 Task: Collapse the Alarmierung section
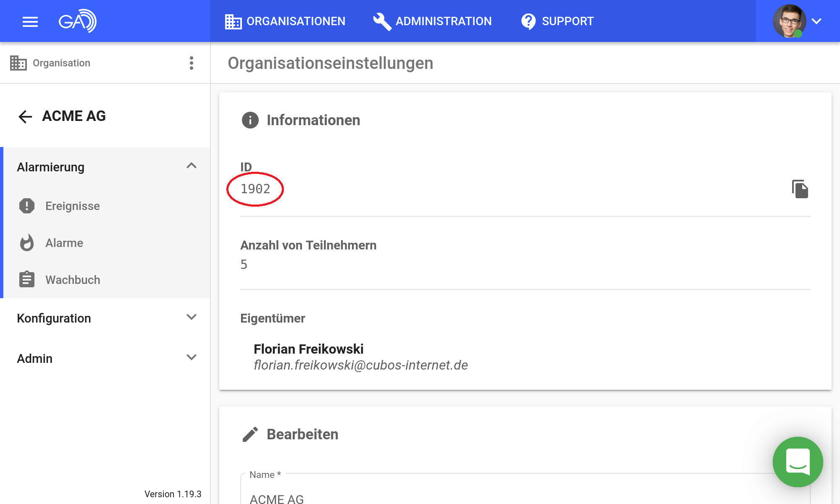[192, 166]
